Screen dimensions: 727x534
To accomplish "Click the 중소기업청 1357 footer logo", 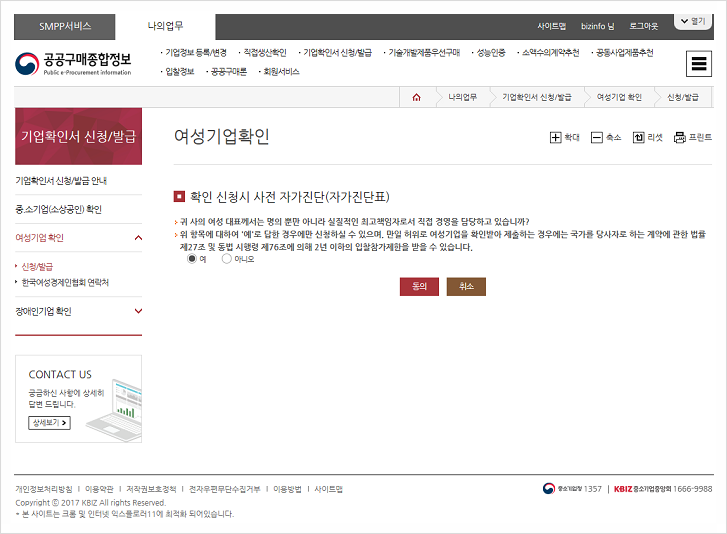I will [x=572, y=489].
